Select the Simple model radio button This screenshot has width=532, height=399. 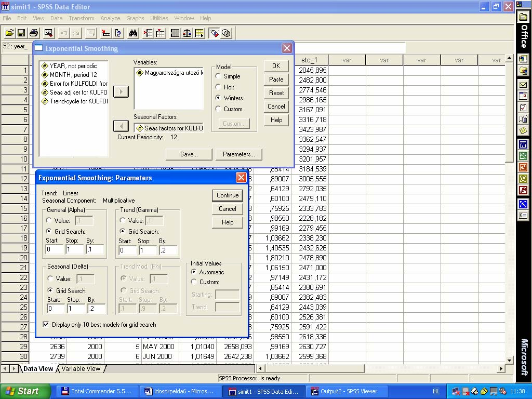pos(218,76)
